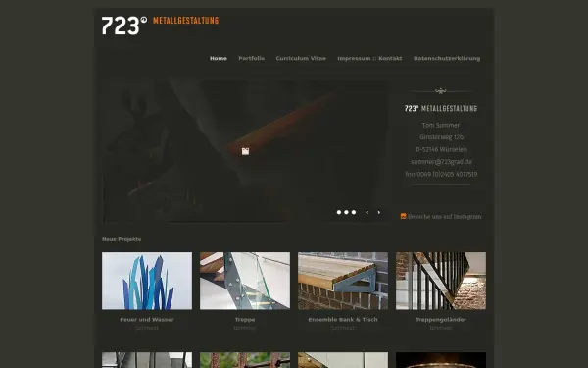Click the 723° Metallgestaltung logo
Screen dimensions: 588x368
[160, 26]
